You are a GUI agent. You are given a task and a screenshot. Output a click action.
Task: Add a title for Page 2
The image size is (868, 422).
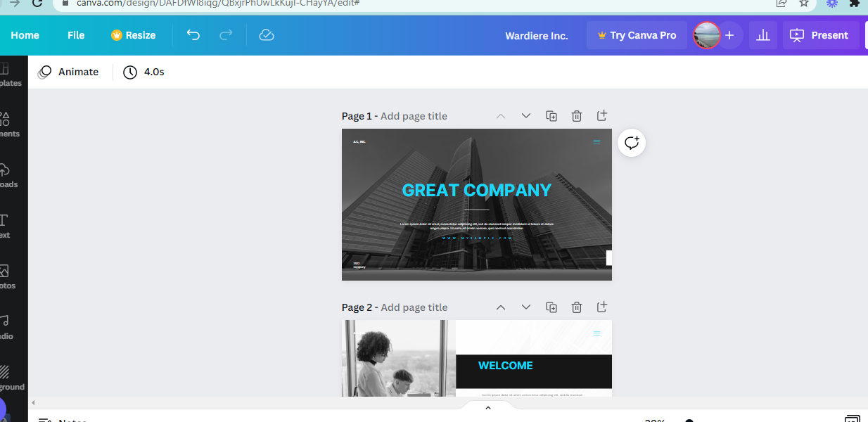[414, 307]
